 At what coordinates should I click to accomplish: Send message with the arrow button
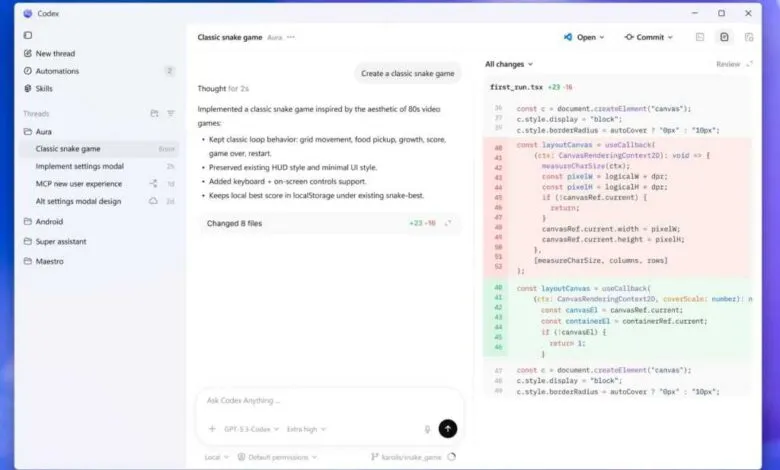click(x=448, y=429)
